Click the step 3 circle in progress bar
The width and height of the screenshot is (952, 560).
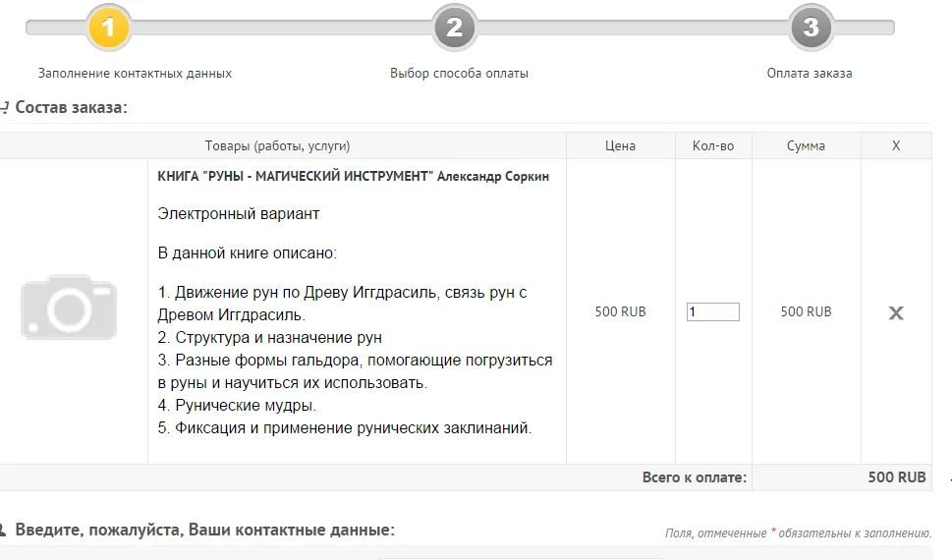tap(811, 28)
